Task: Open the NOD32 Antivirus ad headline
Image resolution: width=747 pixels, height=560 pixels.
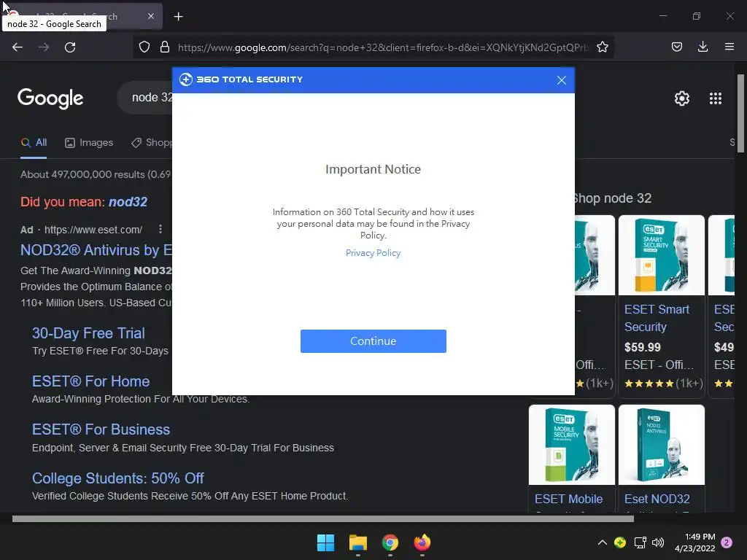Action: click(96, 250)
